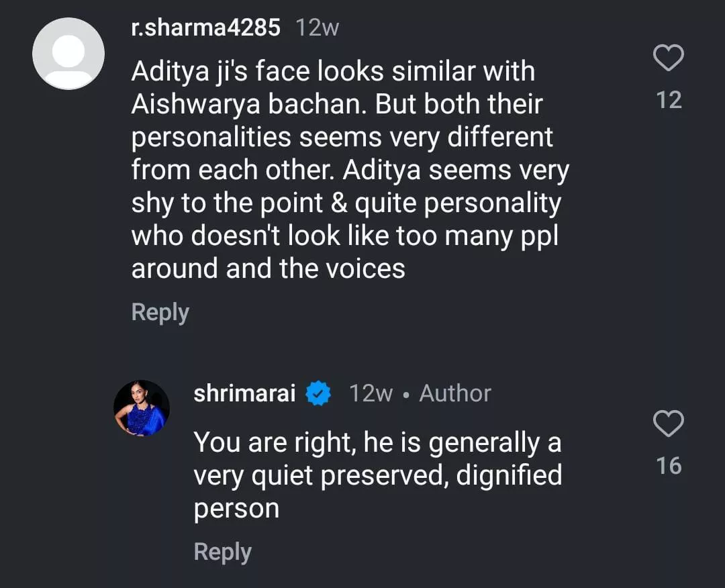The height and width of the screenshot is (588, 725).
Task: Visit the shrimarai username profile link
Action: pos(244,393)
